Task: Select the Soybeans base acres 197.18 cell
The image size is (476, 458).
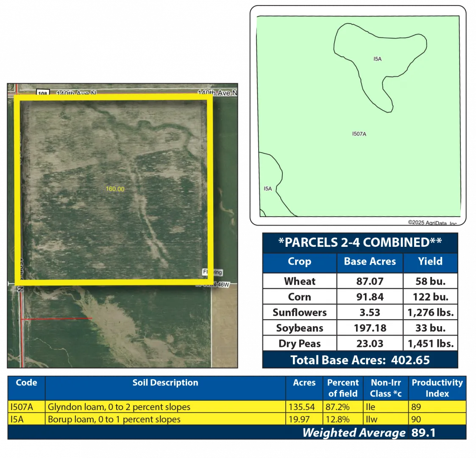Action: click(x=370, y=328)
